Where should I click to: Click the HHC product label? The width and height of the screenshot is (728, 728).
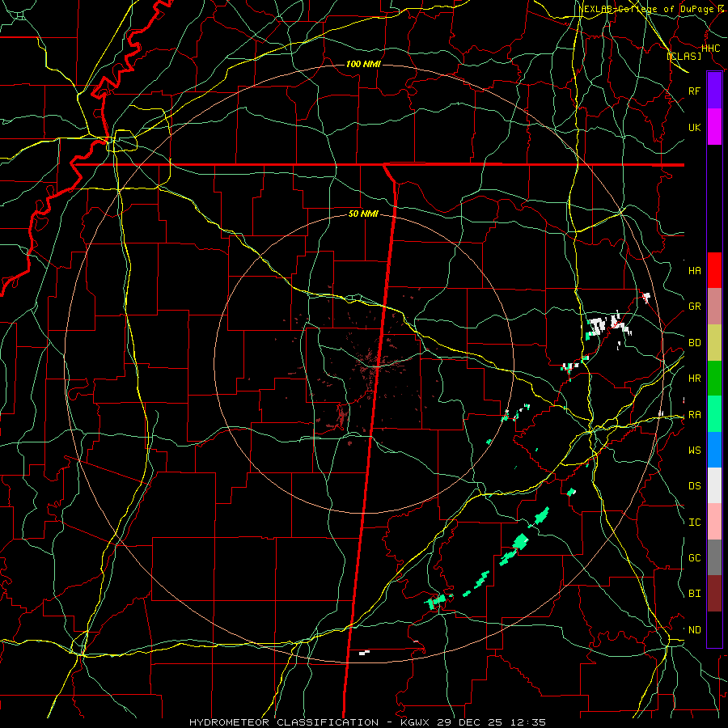(x=711, y=49)
